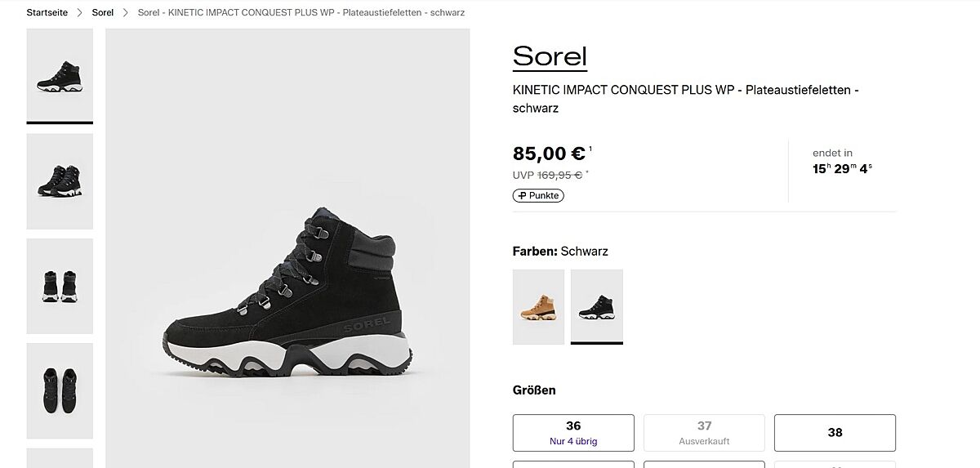Screen dimensions: 980x468
Task: Click the Startseite breadcrumb link
Action: tap(47, 13)
